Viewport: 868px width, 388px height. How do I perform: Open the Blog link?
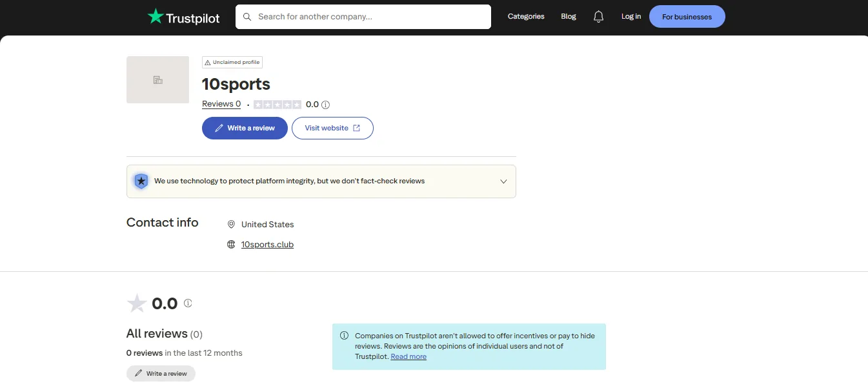click(x=569, y=17)
